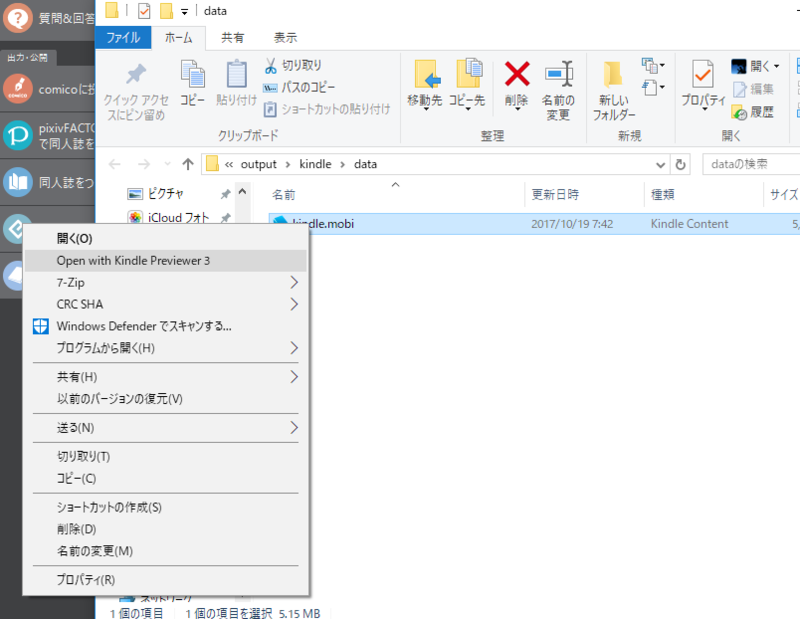The height and width of the screenshot is (619, 800).
Task: Click the output breadcrumb in address bar
Action: click(259, 164)
